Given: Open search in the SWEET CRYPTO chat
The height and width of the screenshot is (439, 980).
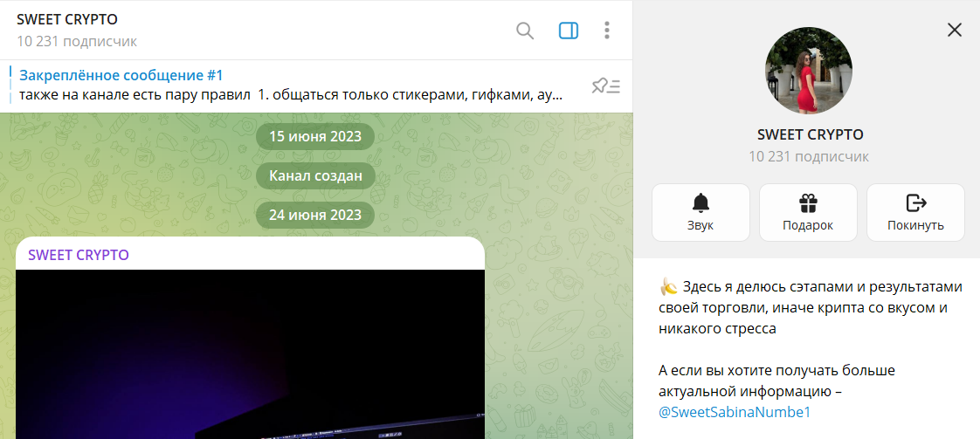Looking at the screenshot, I should click(x=524, y=30).
